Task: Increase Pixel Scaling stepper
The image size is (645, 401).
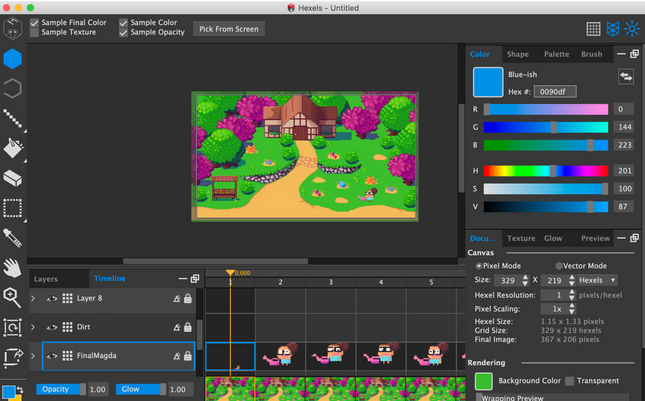Action: [x=572, y=306]
